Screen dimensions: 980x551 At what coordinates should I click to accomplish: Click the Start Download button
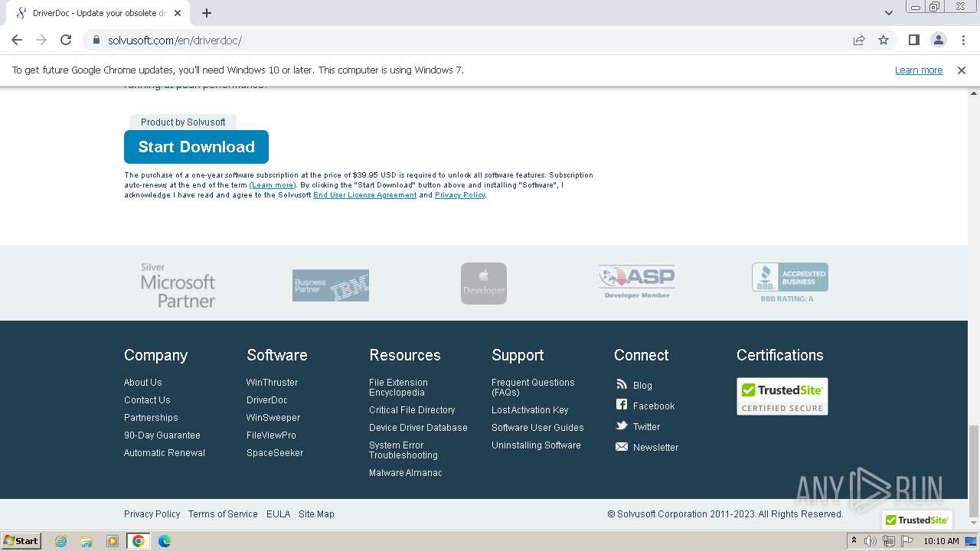[196, 147]
